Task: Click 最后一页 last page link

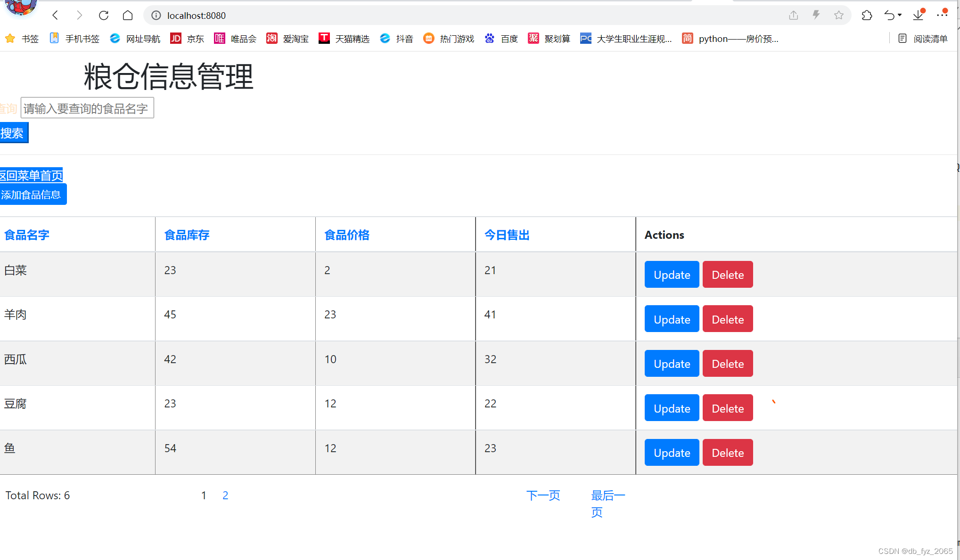Action: pyautogui.click(x=608, y=503)
